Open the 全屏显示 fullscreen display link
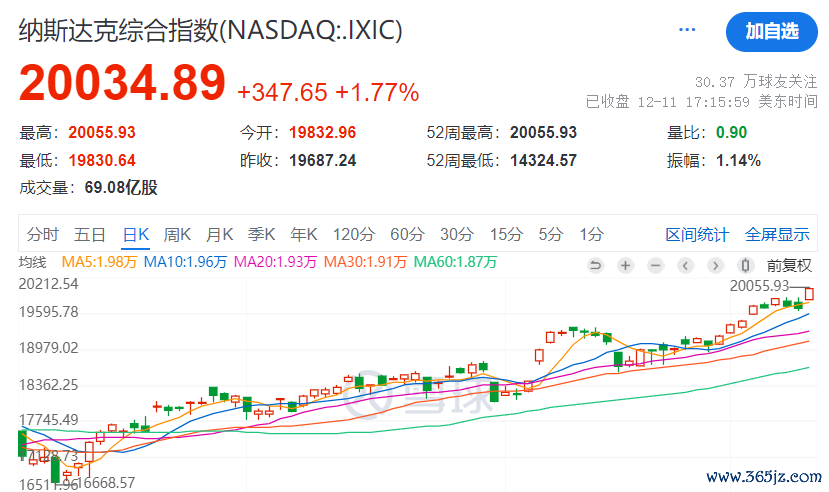 [777, 234]
